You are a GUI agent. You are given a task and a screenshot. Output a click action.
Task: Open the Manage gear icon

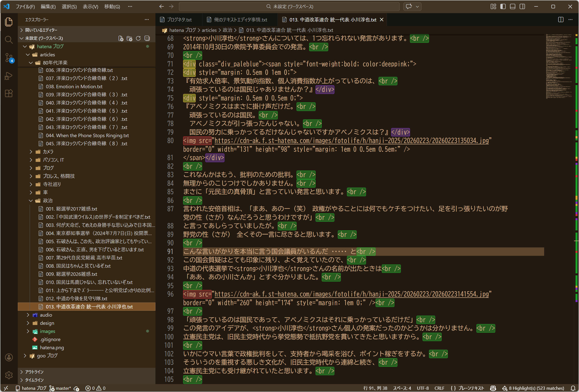click(x=9, y=375)
